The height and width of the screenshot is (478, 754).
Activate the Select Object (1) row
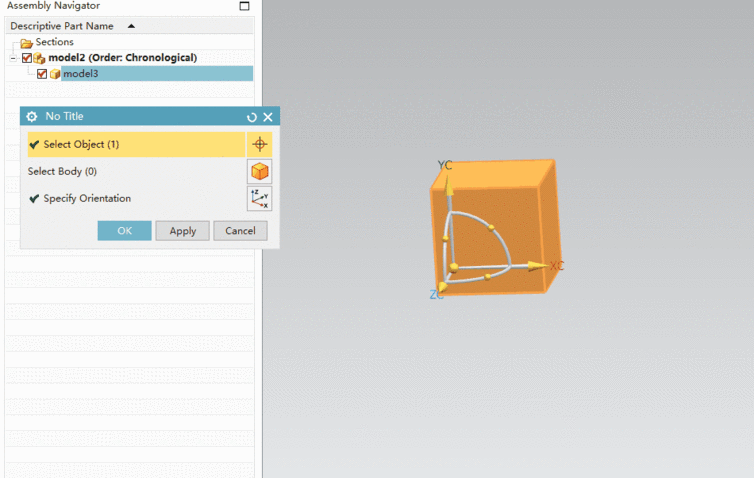click(136, 144)
